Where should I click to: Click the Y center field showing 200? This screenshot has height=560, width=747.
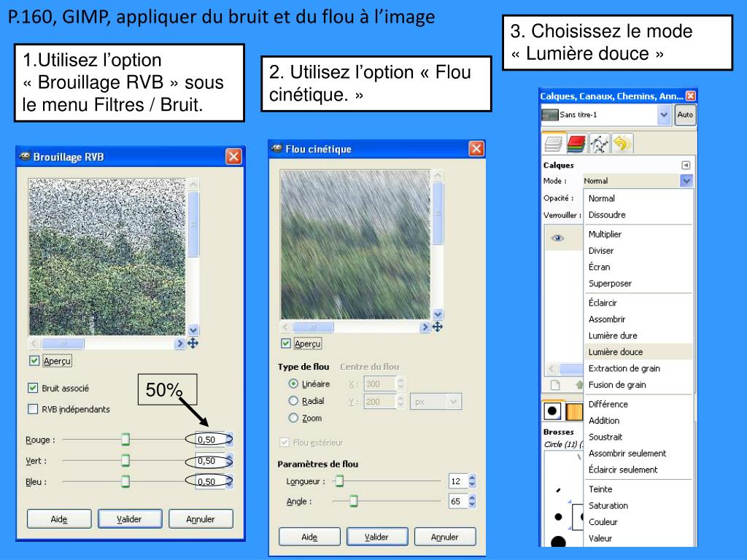pyautogui.click(x=379, y=402)
